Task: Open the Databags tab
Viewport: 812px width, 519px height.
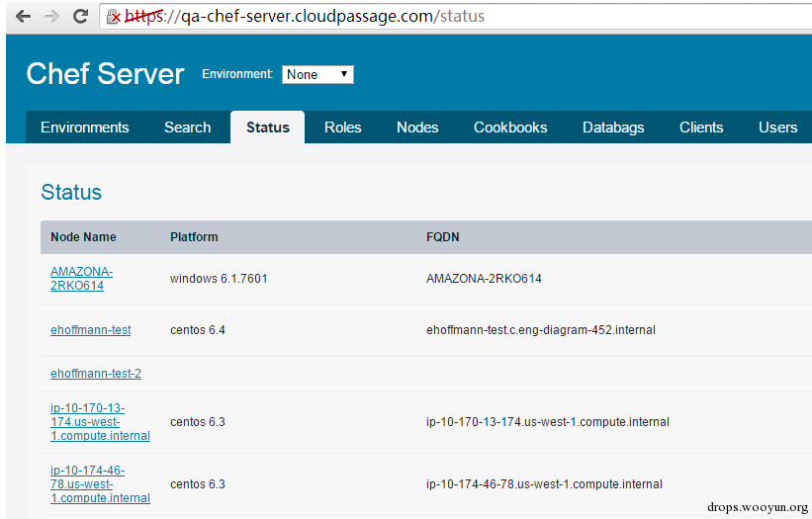Action: point(613,128)
